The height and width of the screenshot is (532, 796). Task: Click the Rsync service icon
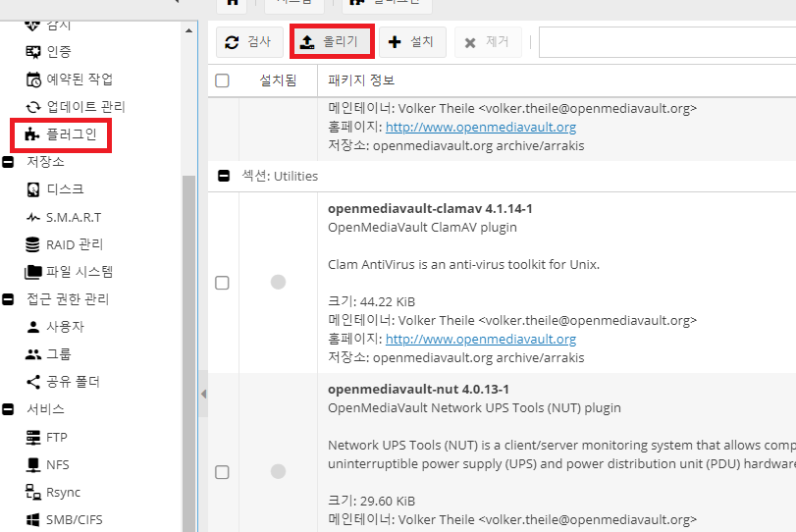pyautogui.click(x=33, y=492)
